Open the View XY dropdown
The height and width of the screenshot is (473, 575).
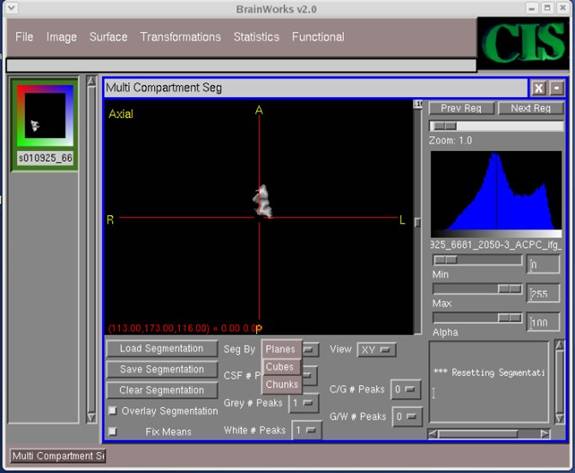[x=376, y=350]
